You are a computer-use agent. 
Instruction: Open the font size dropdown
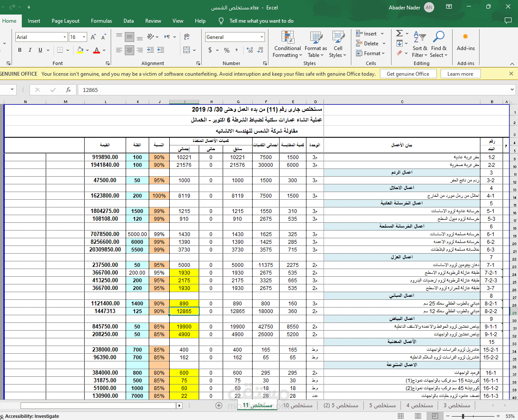[84, 37]
